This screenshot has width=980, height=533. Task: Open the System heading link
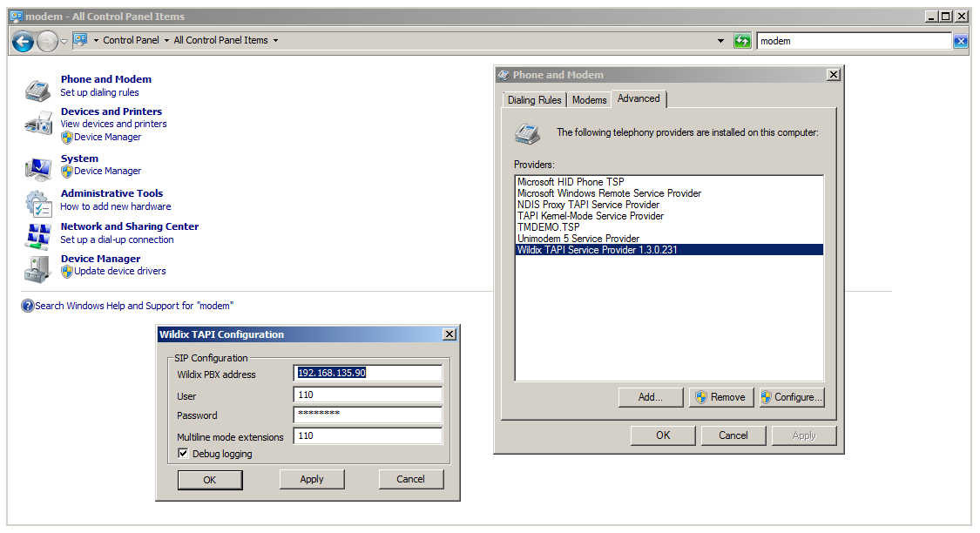pos(79,159)
